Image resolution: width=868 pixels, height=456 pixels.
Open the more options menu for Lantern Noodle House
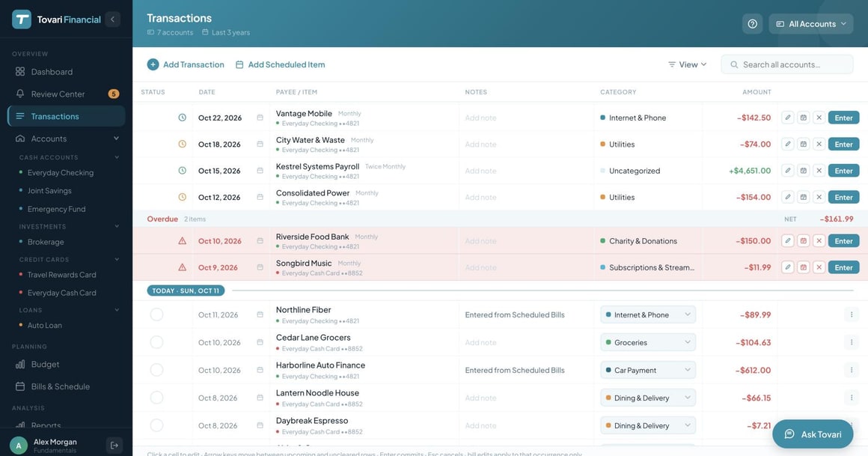[852, 398]
